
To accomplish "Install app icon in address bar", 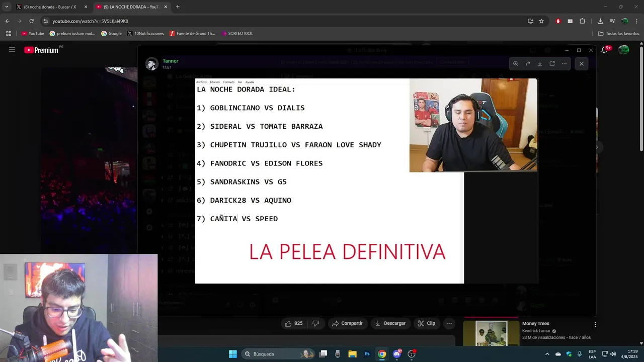I will pyautogui.click(x=530, y=21).
